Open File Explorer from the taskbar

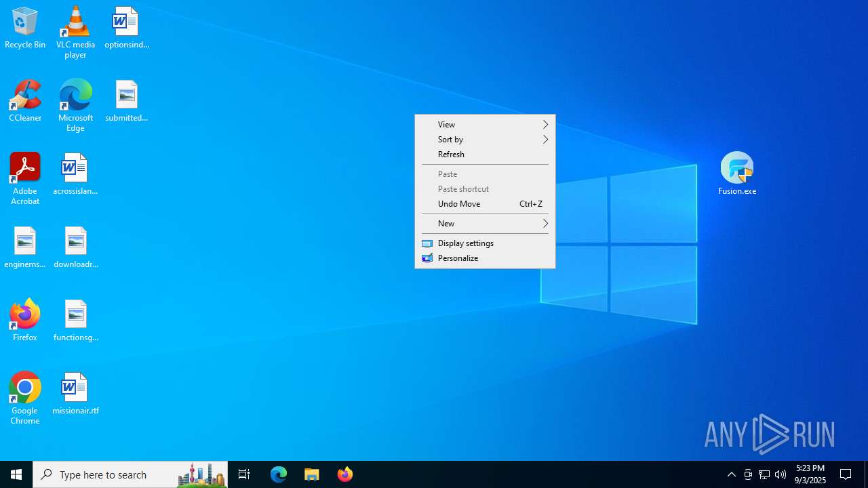[312, 474]
